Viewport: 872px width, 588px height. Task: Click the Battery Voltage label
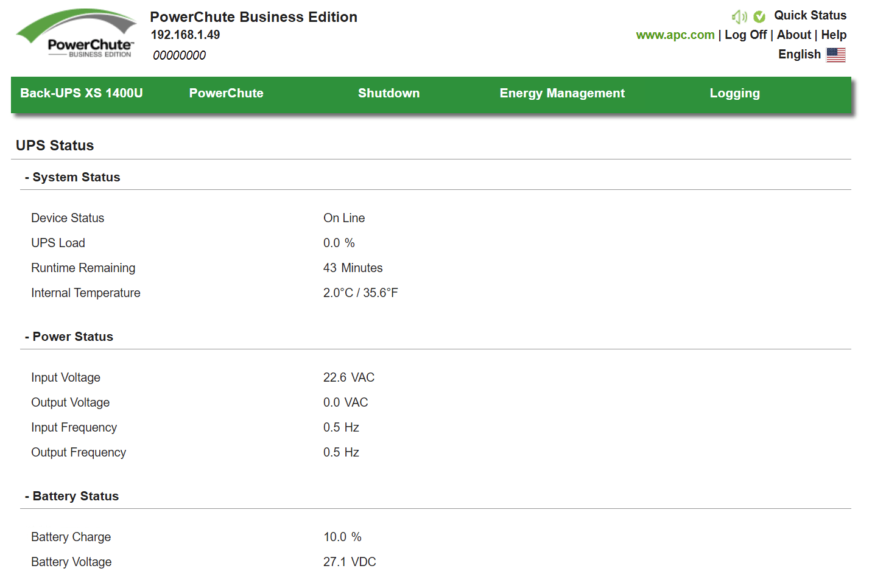point(71,562)
